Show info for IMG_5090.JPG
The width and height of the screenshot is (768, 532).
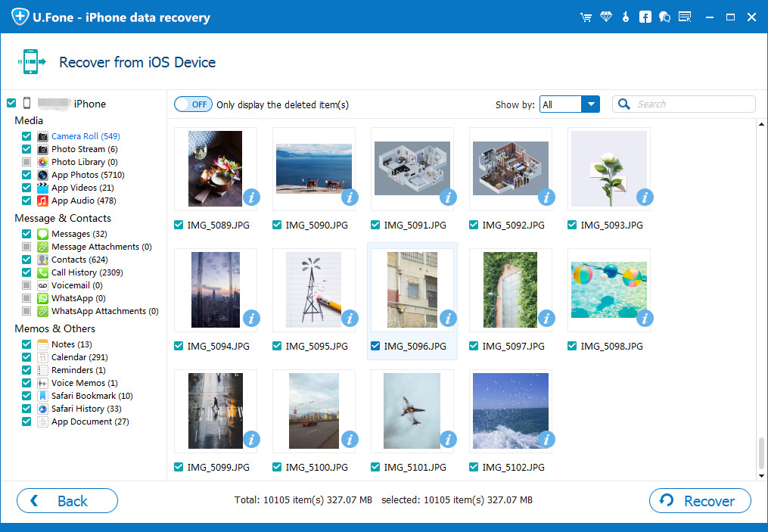coord(350,198)
